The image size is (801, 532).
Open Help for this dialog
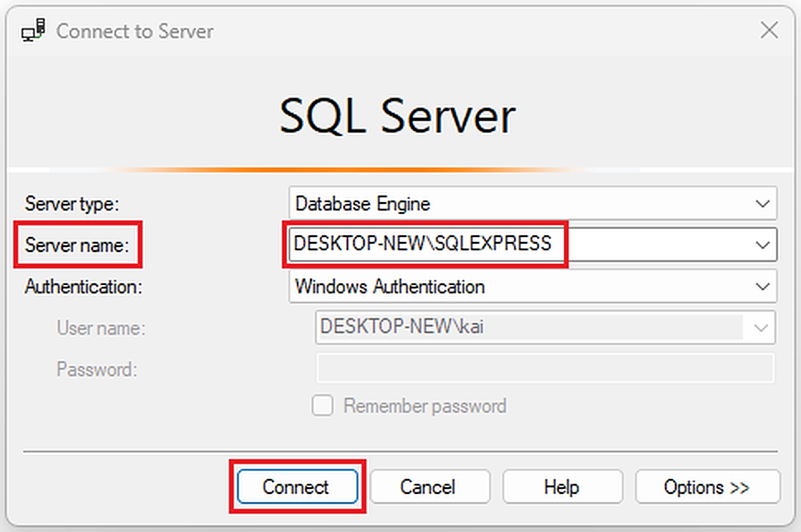click(x=561, y=486)
